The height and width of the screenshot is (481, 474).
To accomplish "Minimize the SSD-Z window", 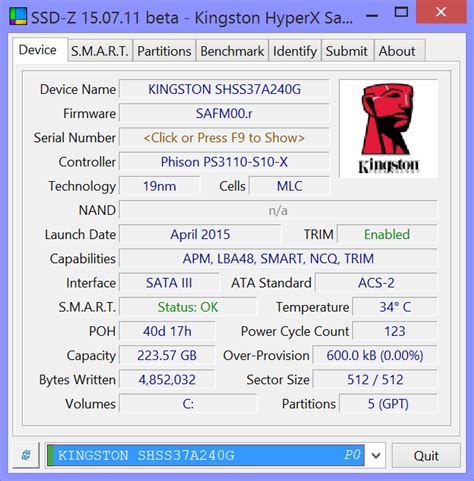I will [372, 15].
